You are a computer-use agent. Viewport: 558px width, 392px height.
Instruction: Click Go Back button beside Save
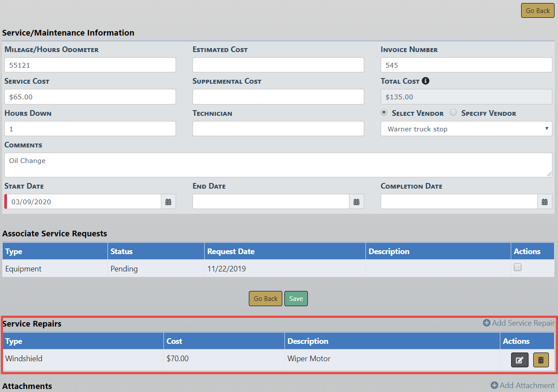pos(265,299)
